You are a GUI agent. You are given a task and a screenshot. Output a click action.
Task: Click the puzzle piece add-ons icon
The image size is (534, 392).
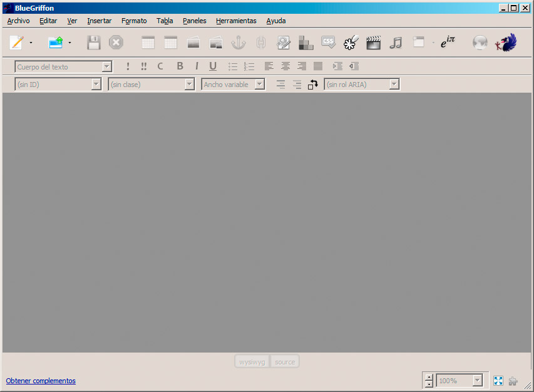[x=513, y=381]
